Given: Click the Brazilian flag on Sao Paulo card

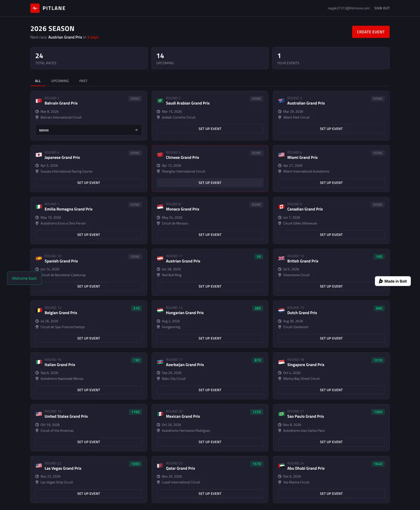Looking at the screenshot, I should (x=281, y=414).
